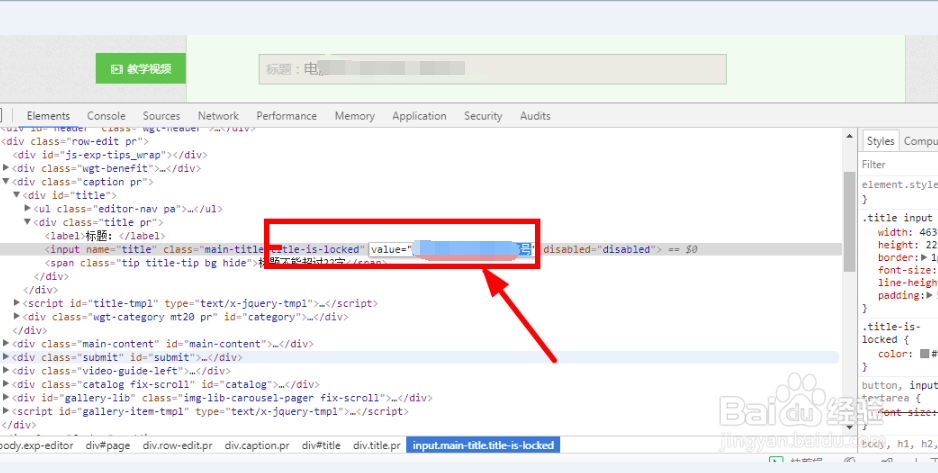This screenshot has height=473, width=938.
Task: Switch to the Network tab
Action: [218, 116]
